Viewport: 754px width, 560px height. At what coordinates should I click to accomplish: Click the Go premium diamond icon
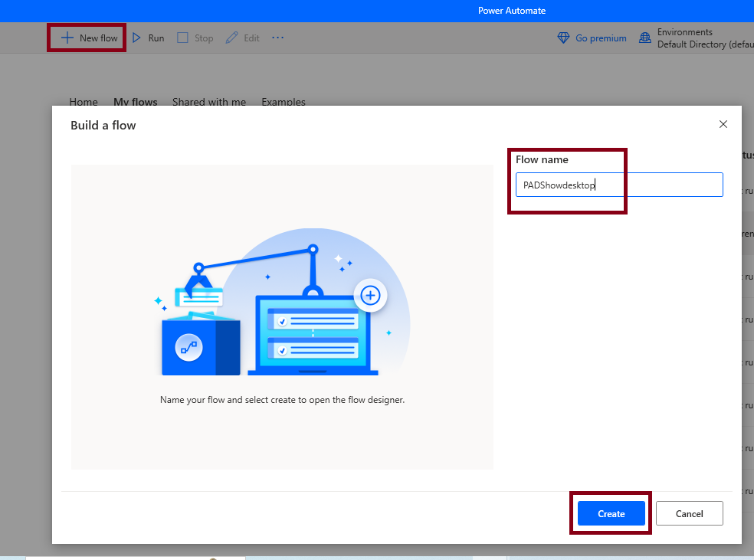point(563,38)
